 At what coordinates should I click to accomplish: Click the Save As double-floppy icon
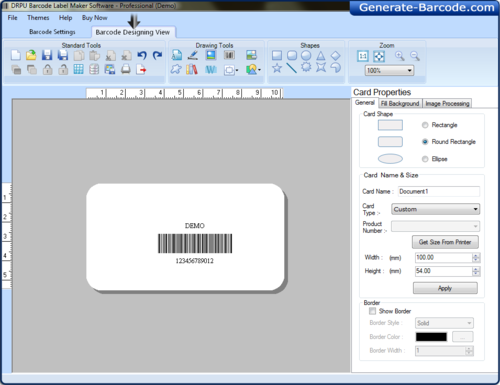pyautogui.click(x=63, y=55)
